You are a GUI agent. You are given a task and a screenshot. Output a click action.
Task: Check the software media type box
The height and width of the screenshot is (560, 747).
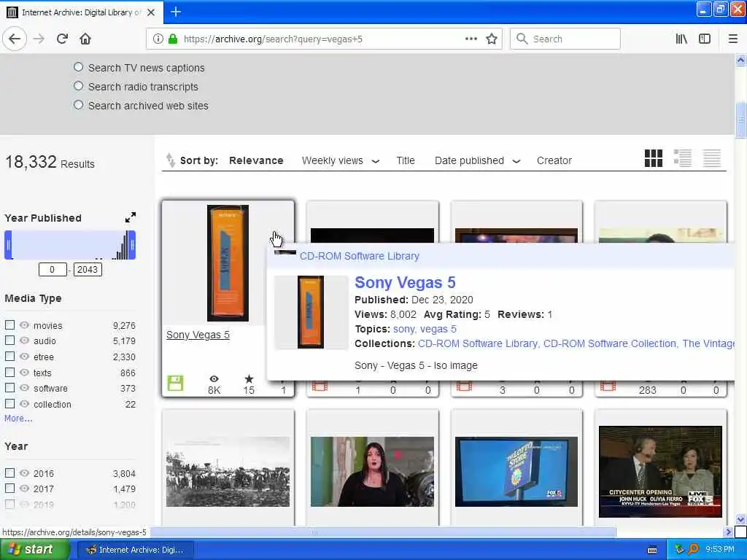[9, 388]
